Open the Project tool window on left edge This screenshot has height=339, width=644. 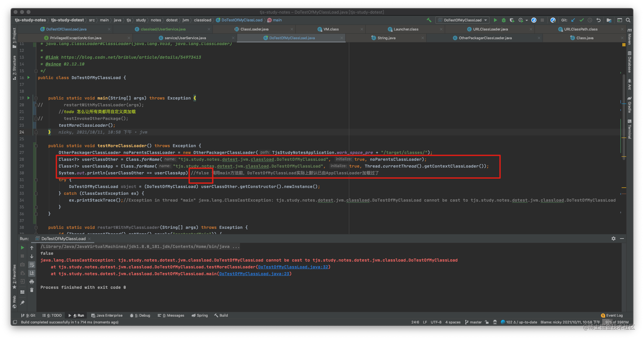pyautogui.click(x=14, y=38)
